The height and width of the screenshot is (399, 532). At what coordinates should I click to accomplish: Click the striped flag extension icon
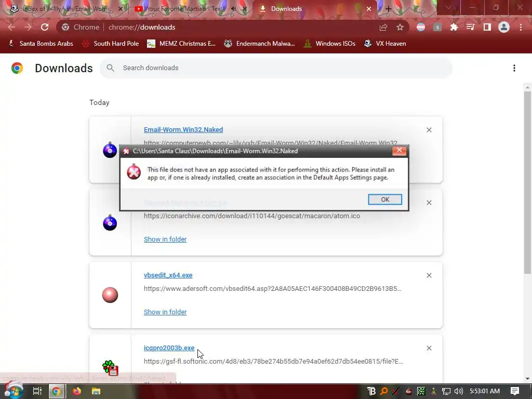pyautogui.click(x=421, y=27)
